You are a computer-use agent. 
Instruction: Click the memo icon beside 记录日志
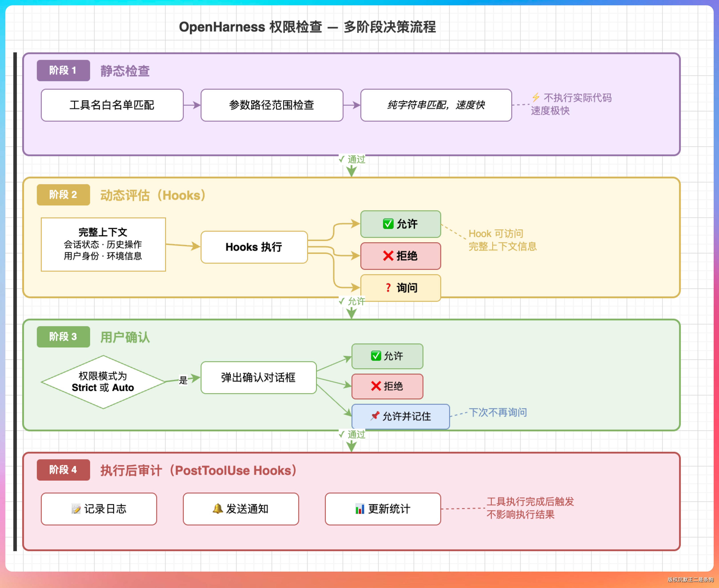pyautogui.click(x=76, y=508)
